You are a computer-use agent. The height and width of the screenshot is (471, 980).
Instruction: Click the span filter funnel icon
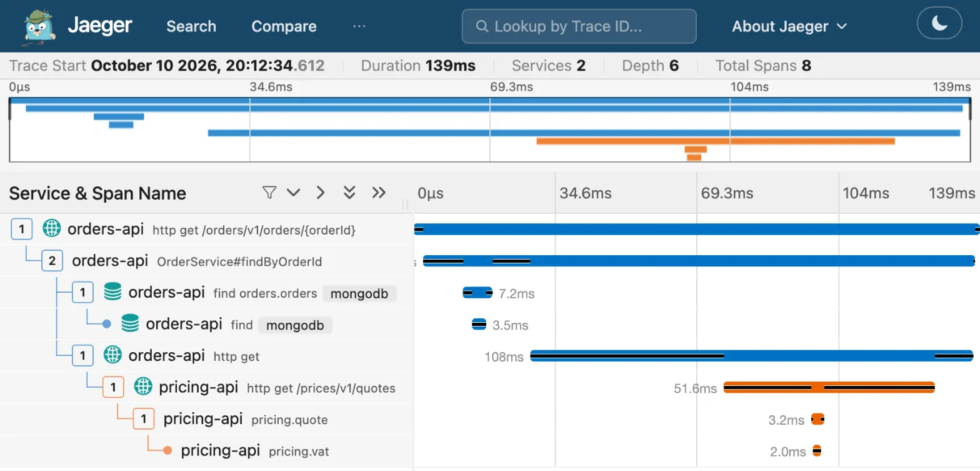[x=269, y=193]
